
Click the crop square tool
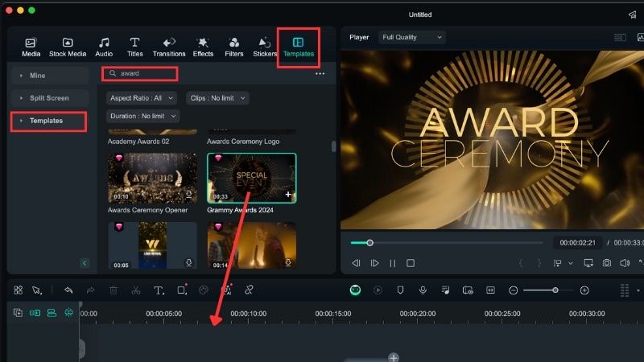(181, 290)
